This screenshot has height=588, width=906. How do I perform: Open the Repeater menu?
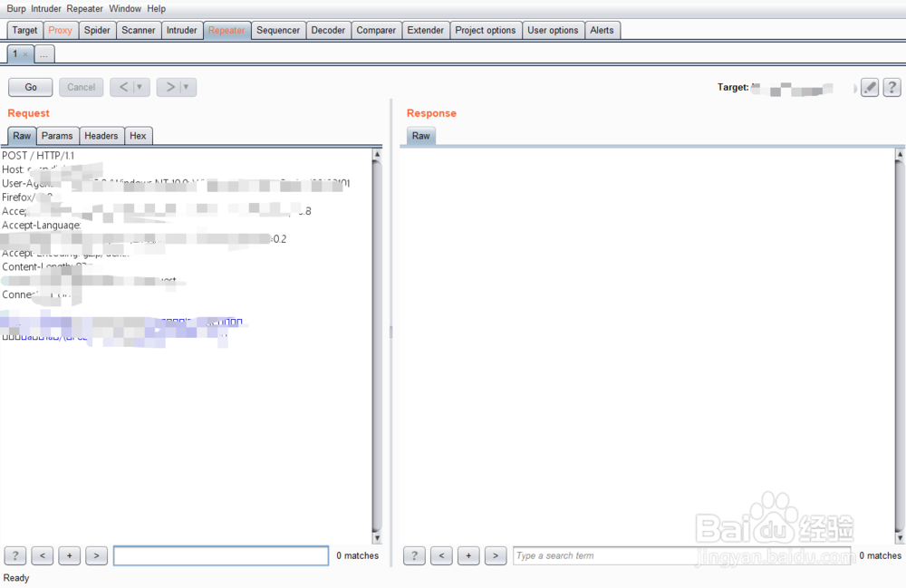point(85,9)
